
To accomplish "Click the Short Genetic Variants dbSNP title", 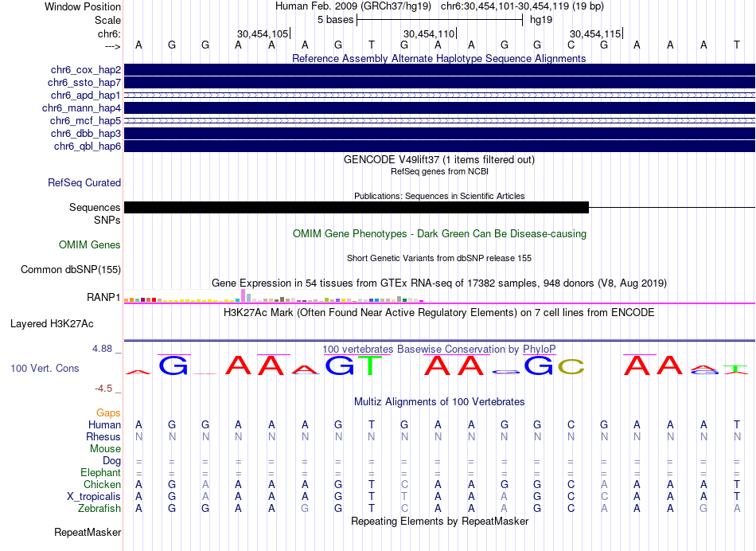I will [x=439, y=258].
